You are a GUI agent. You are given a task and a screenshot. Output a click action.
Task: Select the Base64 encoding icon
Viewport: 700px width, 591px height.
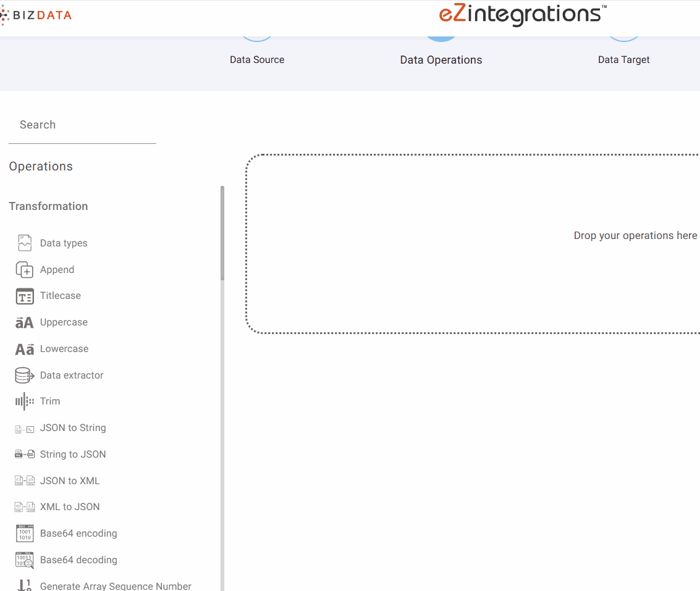pyautogui.click(x=24, y=534)
